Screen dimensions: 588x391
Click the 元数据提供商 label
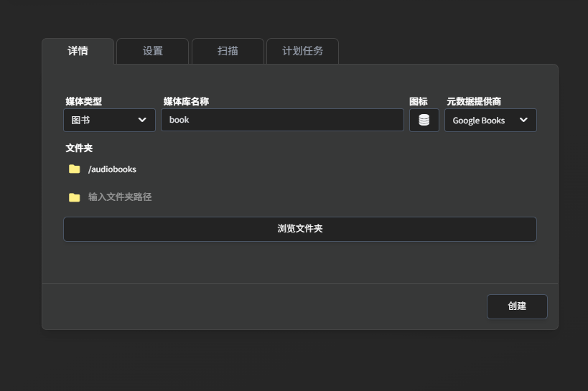[474, 102]
